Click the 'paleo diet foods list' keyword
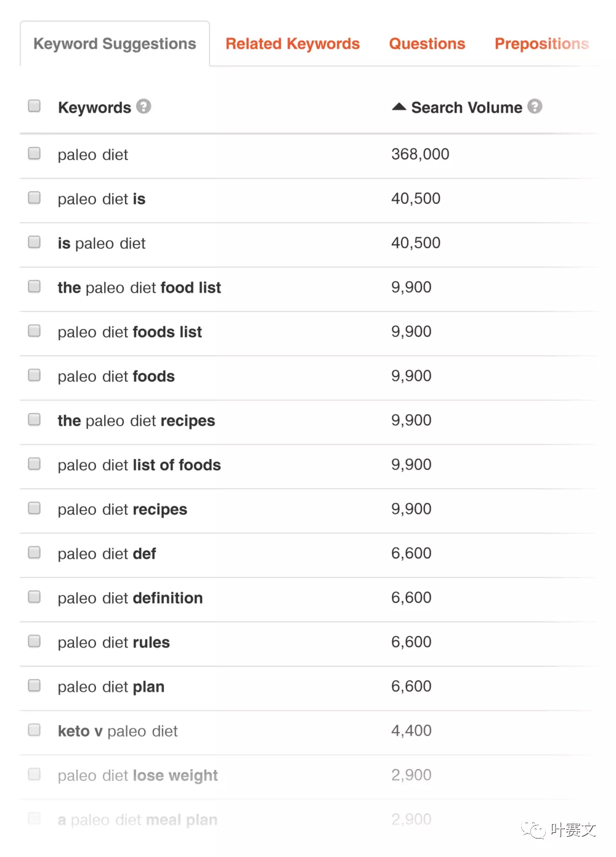Image resolution: width=616 pixels, height=857 pixels. [x=130, y=332]
